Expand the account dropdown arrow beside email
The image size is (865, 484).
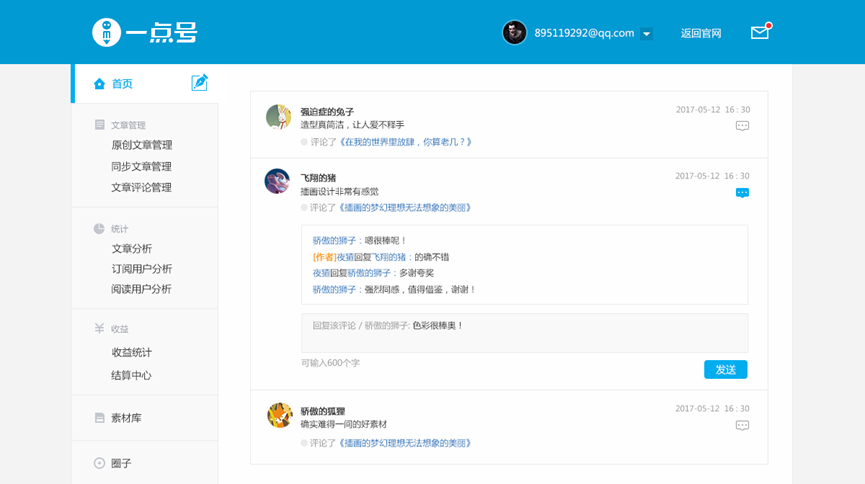tap(647, 34)
